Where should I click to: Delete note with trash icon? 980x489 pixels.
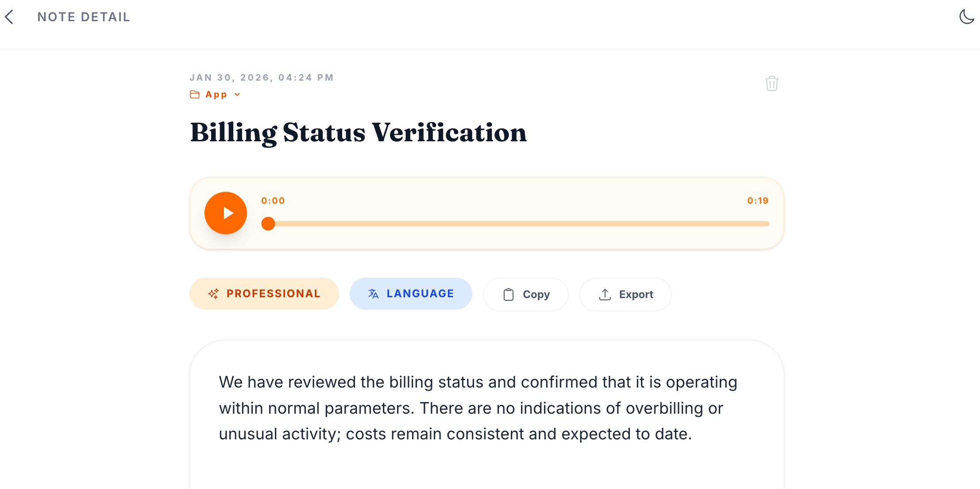pyautogui.click(x=772, y=83)
